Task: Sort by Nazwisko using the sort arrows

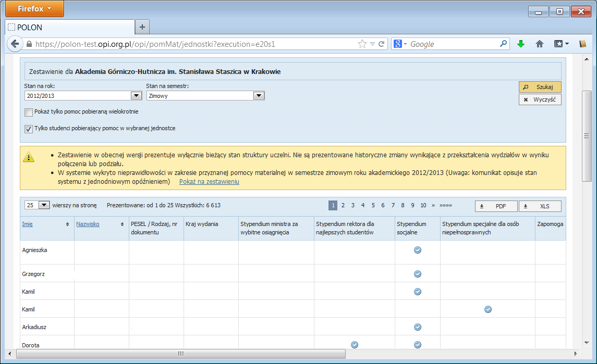Action: pos(122,224)
